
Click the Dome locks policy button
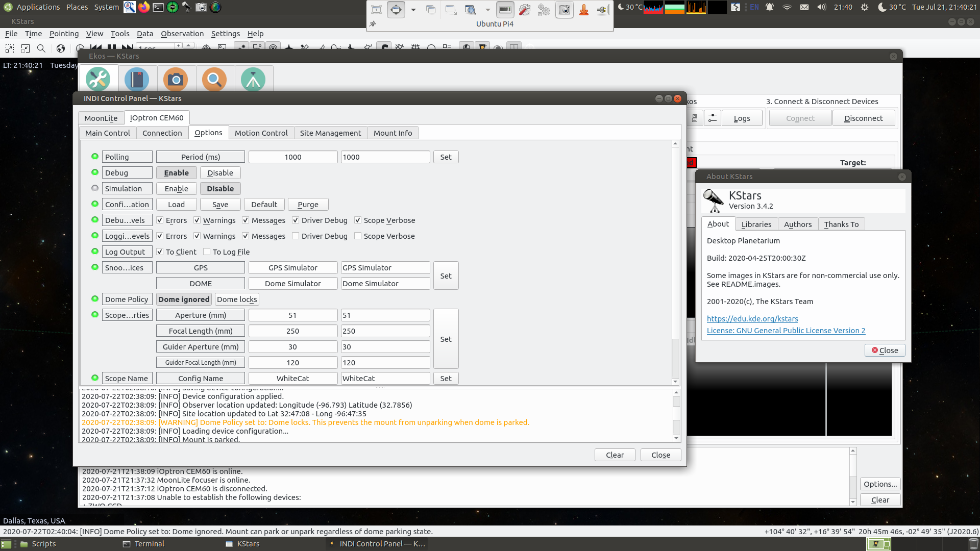tap(237, 299)
